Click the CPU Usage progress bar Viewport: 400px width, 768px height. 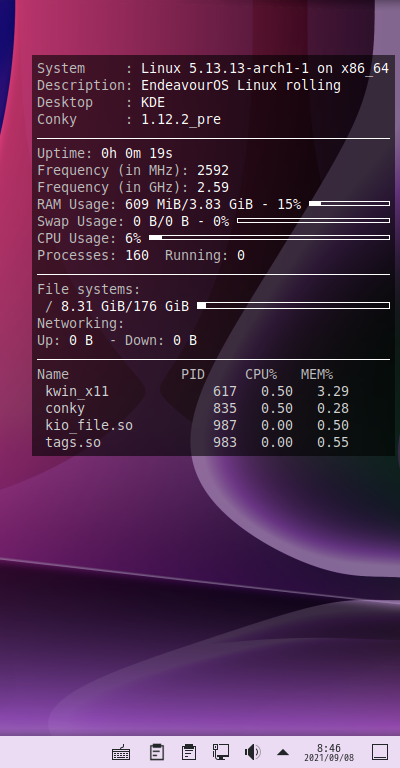click(269, 238)
